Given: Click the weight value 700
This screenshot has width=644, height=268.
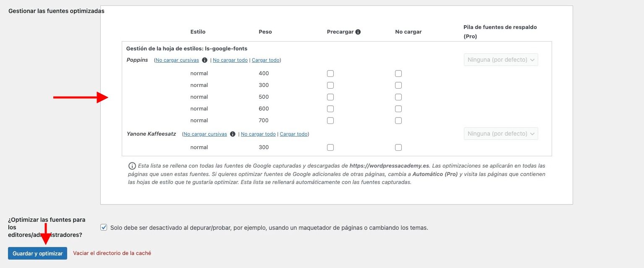Looking at the screenshot, I should pos(264,121).
